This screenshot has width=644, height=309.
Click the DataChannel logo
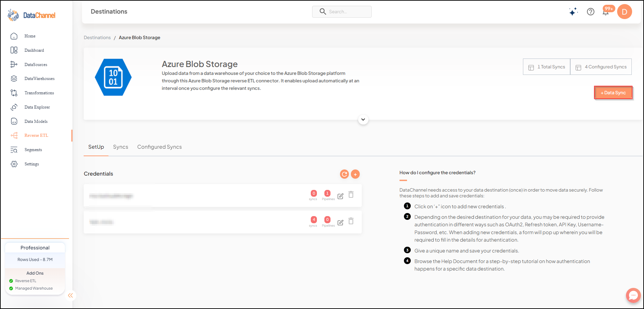click(31, 15)
